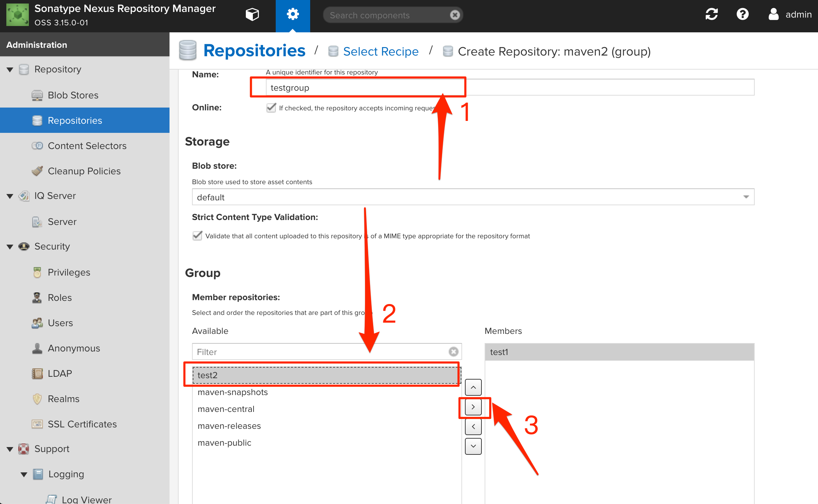Click the admin user icon

point(773,14)
